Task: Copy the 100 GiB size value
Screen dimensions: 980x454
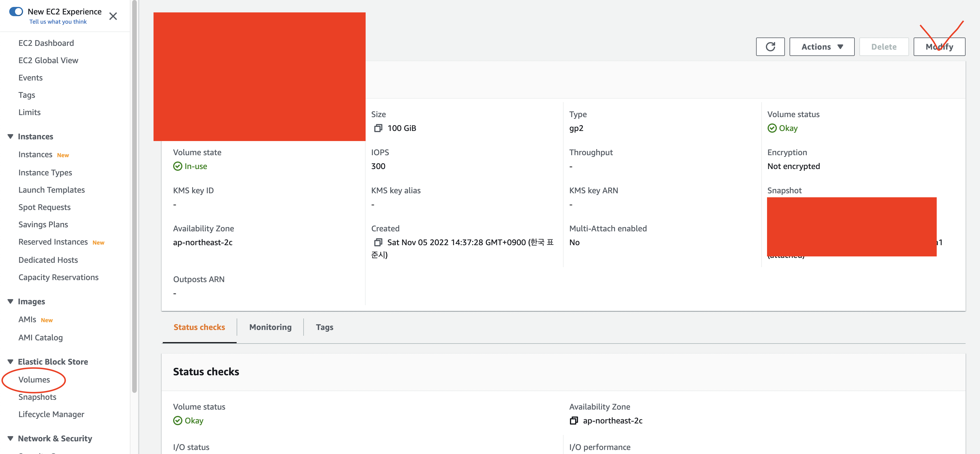Action: click(378, 128)
